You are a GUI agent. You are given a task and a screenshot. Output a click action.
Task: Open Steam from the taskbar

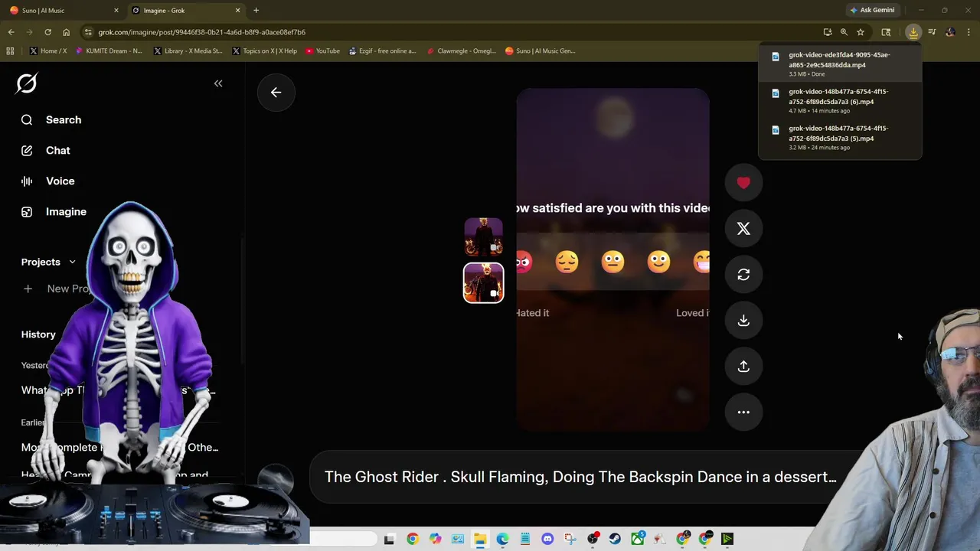tap(615, 540)
